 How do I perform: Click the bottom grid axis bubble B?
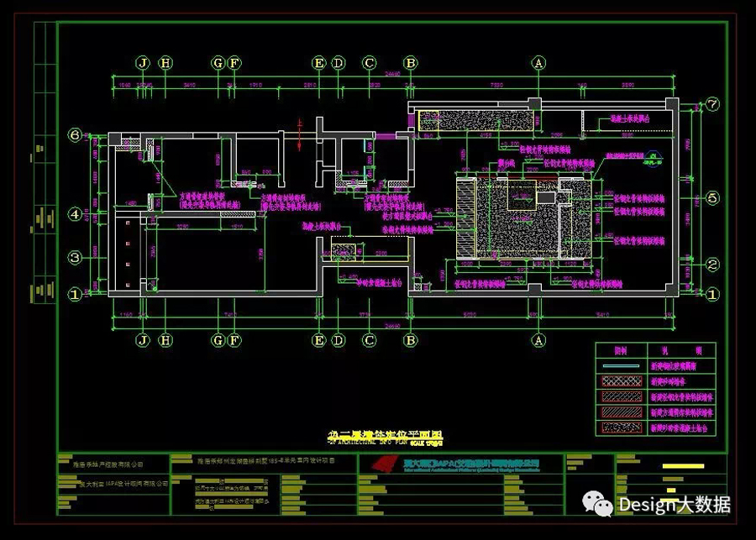411,340
